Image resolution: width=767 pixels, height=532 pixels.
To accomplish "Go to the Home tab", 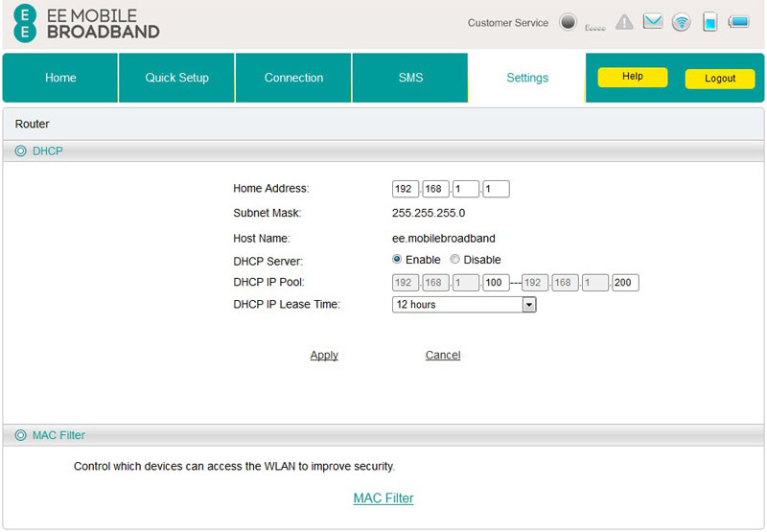I will (60, 78).
